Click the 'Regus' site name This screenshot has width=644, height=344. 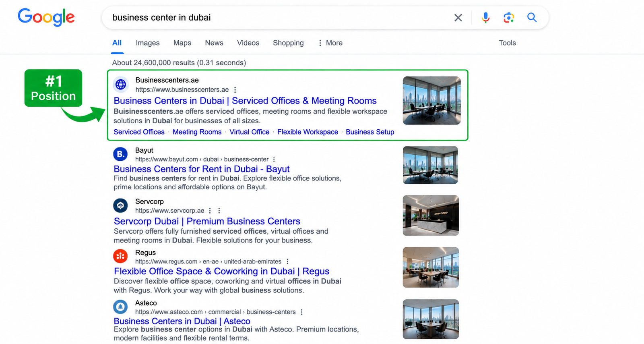tap(145, 253)
